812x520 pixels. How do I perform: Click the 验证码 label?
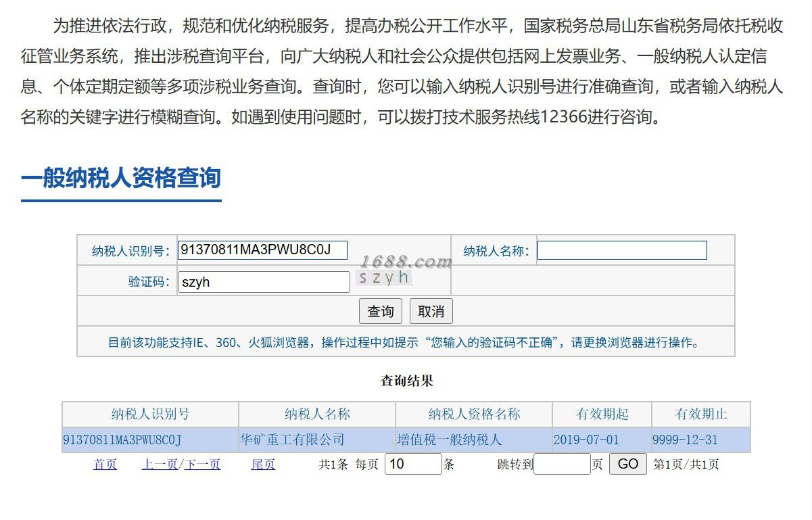(x=149, y=282)
